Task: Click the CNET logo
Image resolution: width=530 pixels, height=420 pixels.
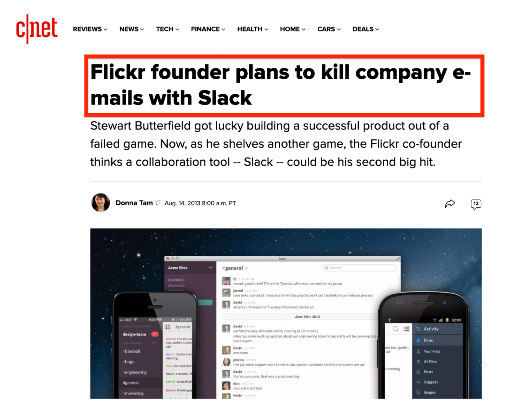Action: pyautogui.click(x=37, y=29)
